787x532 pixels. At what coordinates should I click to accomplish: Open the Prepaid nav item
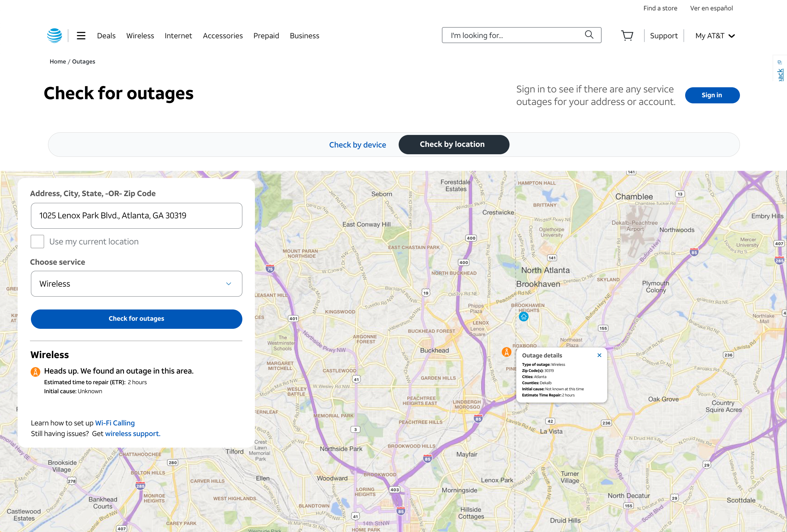266,35
